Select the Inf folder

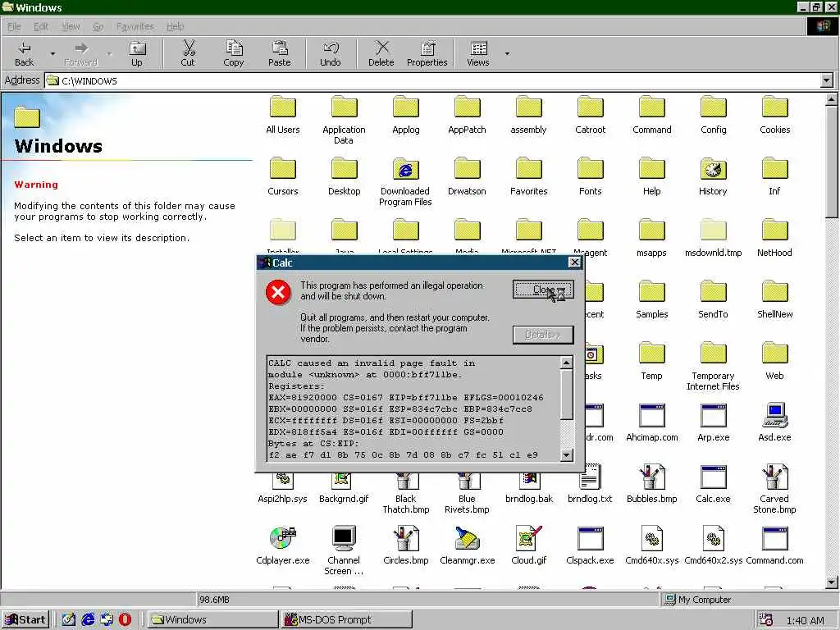(x=774, y=176)
